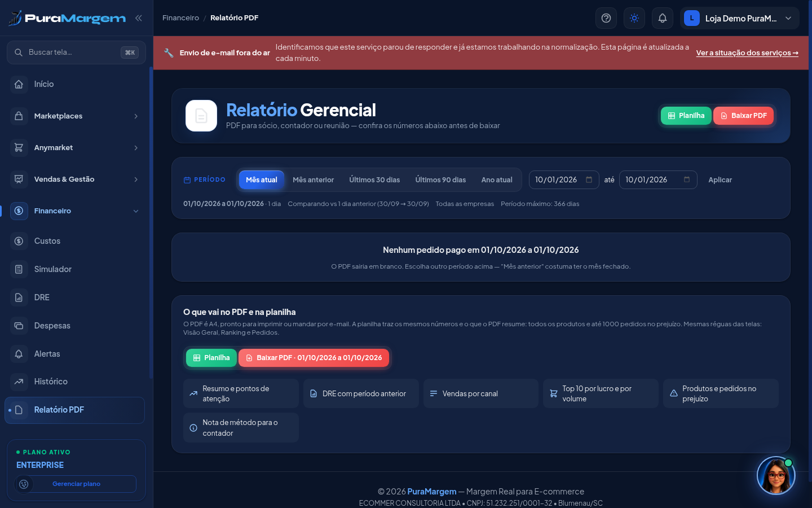812x508 pixels.
Task: Toggle the light/dark theme sun icon
Action: point(634,18)
